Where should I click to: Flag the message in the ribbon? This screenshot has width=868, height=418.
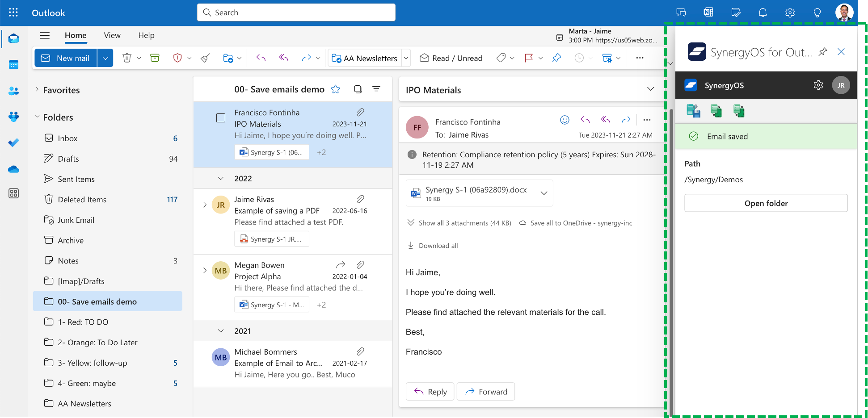[x=529, y=58]
